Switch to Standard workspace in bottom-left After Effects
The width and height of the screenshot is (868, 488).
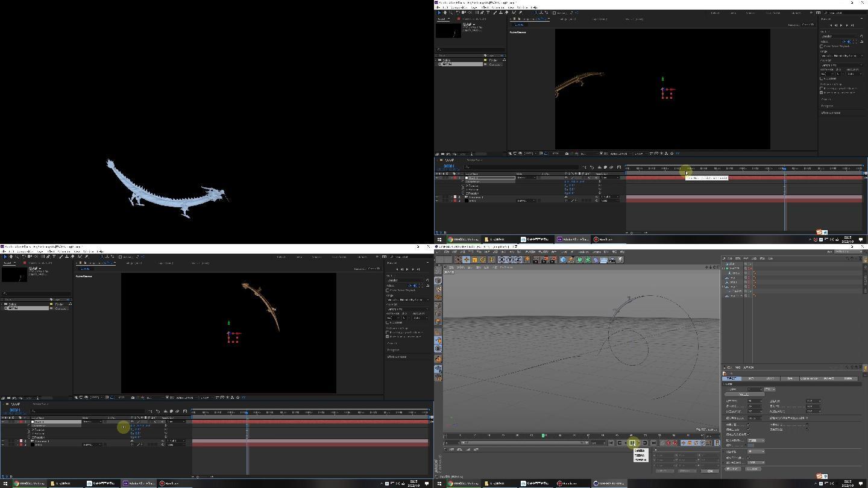(x=317, y=257)
